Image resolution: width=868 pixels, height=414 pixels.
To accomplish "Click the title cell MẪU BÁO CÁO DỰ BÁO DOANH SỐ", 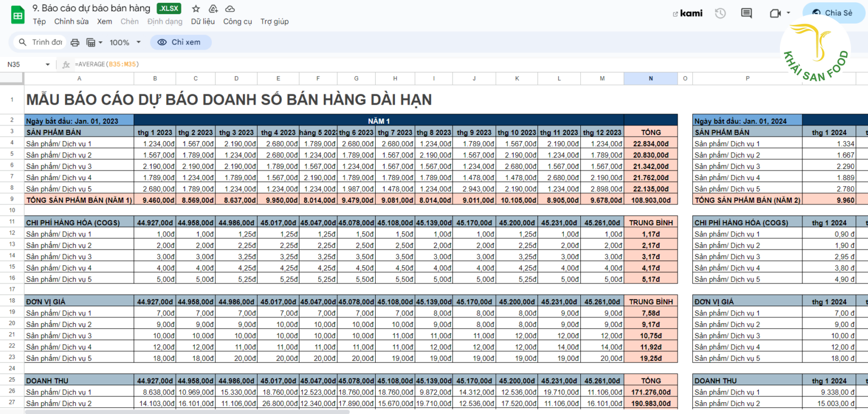I will [229, 100].
